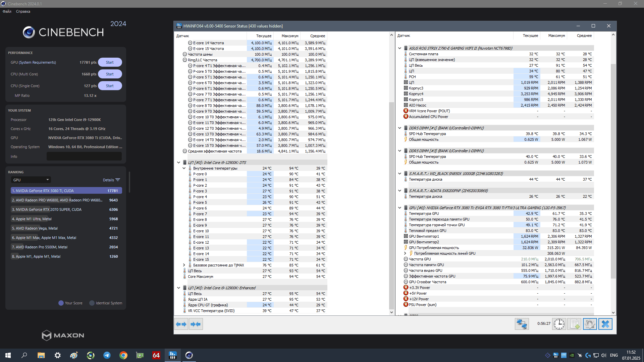The height and width of the screenshot is (362, 644).
Task: Click the GPU Потребляемая мощность lightning icon
Action: click(x=406, y=248)
